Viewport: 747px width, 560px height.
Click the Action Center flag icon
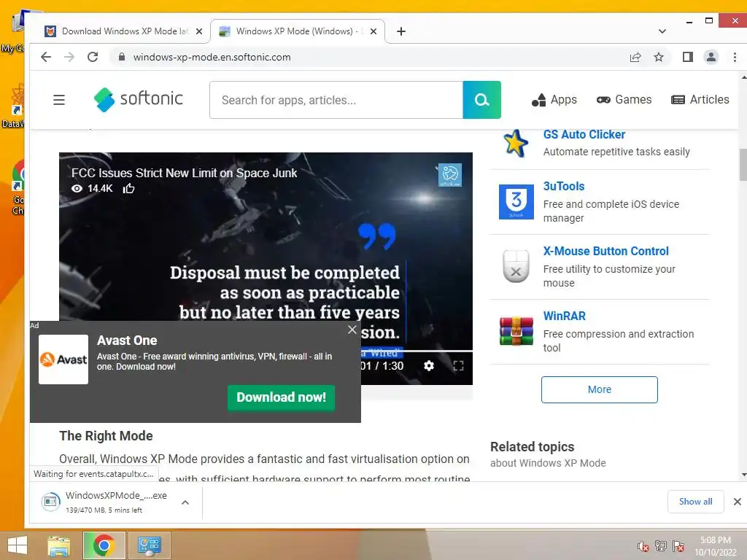(x=678, y=546)
